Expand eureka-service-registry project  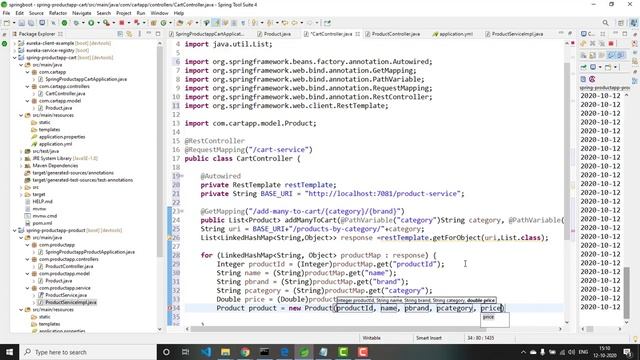click(15, 51)
